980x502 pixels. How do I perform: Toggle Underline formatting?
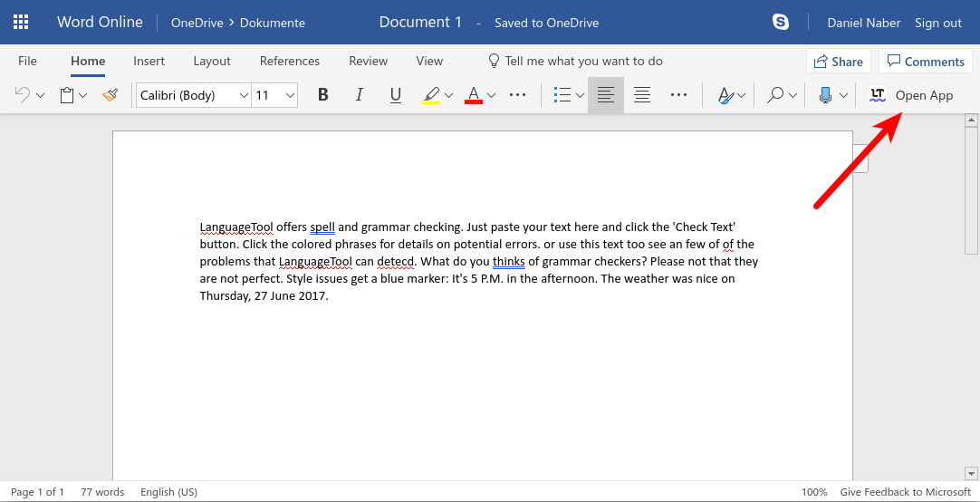pyautogui.click(x=395, y=95)
